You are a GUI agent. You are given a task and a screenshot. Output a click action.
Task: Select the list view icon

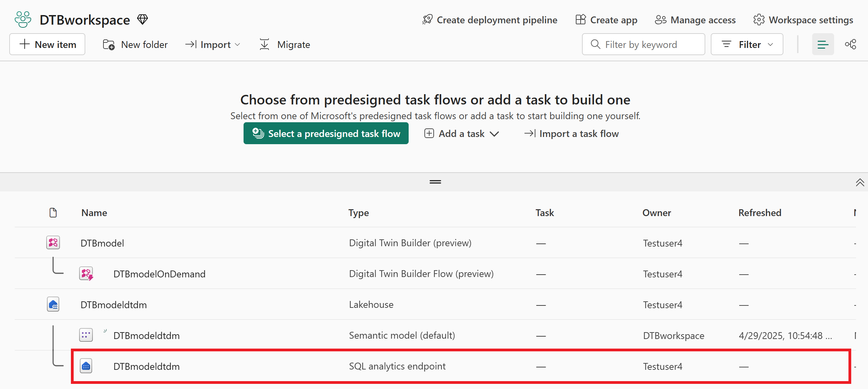pyautogui.click(x=823, y=45)
